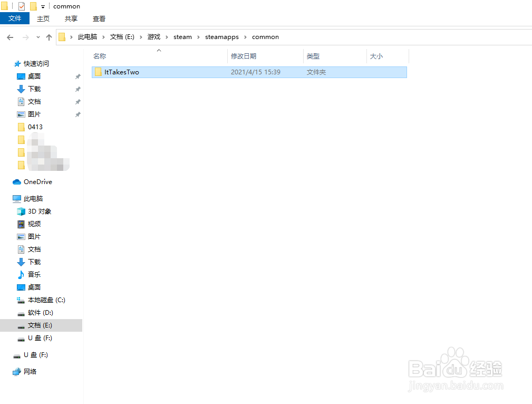This screenshot has height=404, width=532.
Task: Open recent locations dropdown arrow
Action: coord(38,37)
